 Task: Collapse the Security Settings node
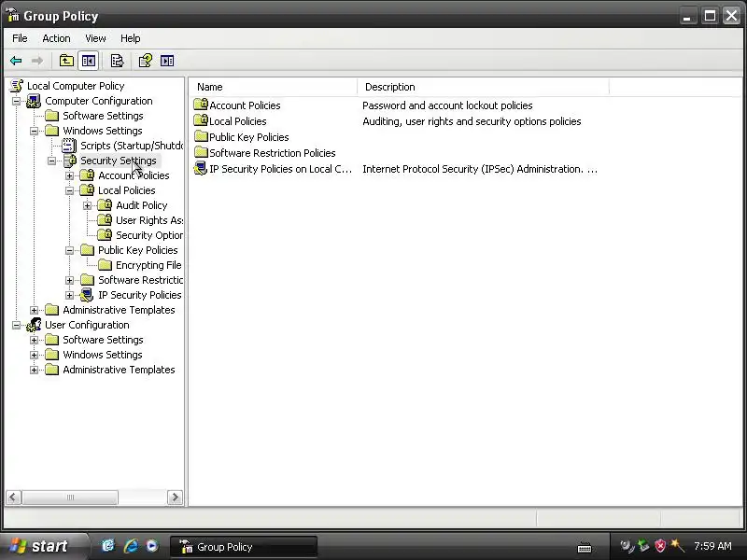coord(52,161)
